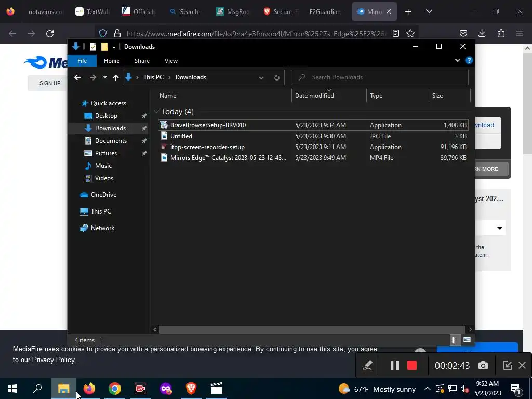Viewport: 532px width, 399px height.
Task: Open the address bar history dropdown
Action: tap(261, 78)
